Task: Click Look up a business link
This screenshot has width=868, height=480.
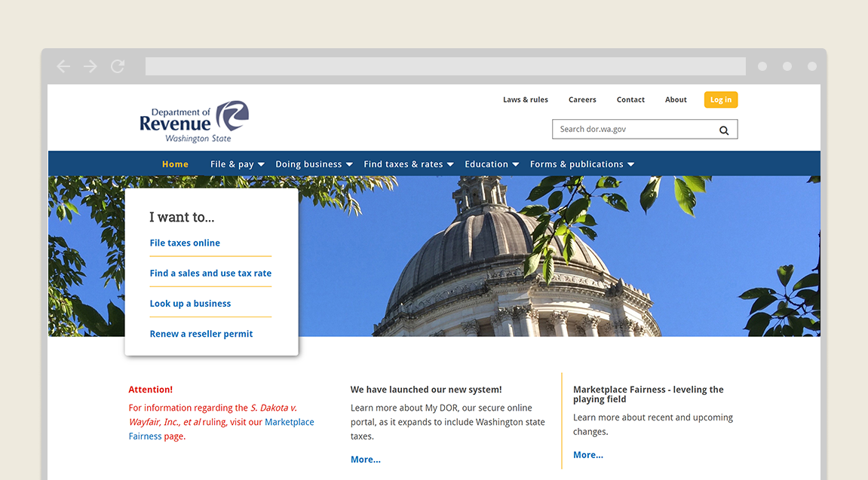Action: click(190, 304)
